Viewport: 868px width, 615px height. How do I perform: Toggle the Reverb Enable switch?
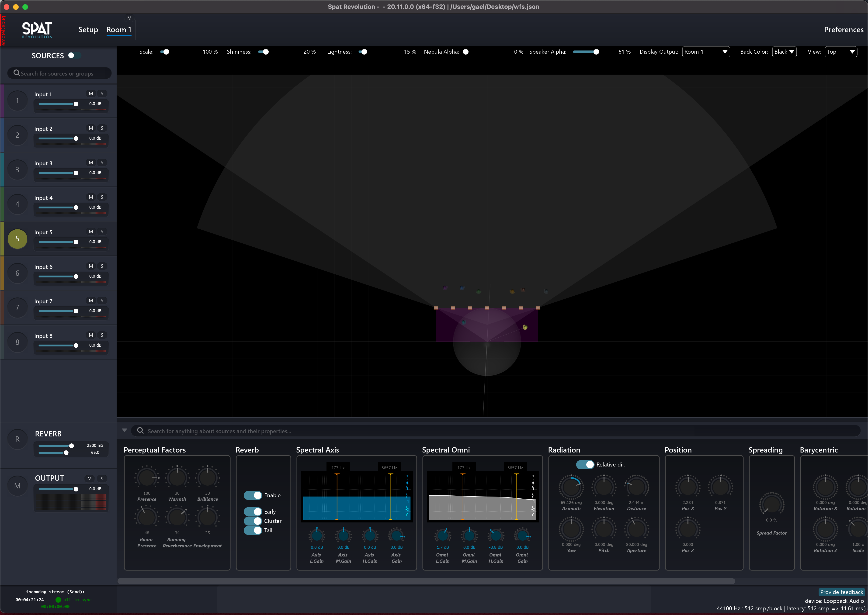coord(253,495)
